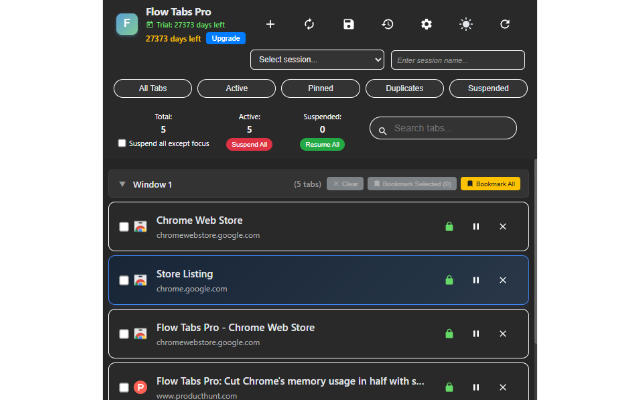Click the 'Chrome Web Store' title text
Viewport: 640px width, 400px height.
[x=199, y=220]
